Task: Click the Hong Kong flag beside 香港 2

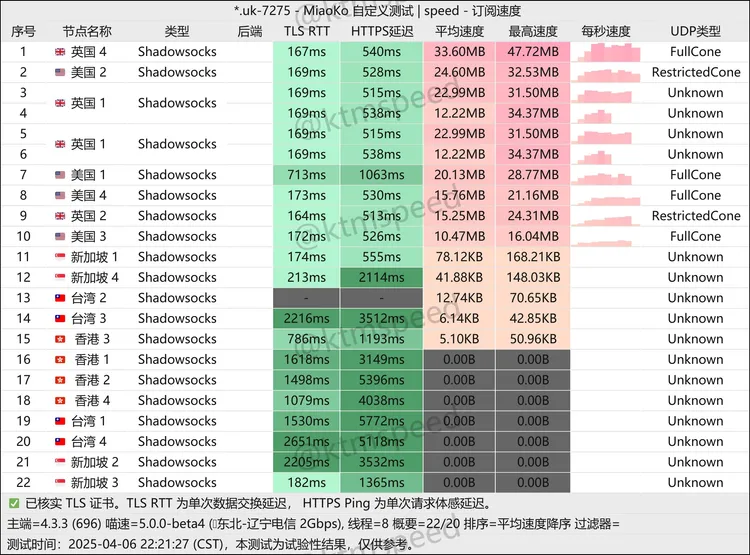Action: tap(60, 380)
